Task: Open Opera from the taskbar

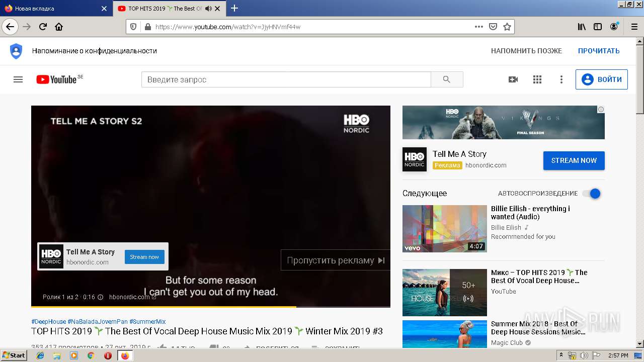Action: tap(108, 355)
